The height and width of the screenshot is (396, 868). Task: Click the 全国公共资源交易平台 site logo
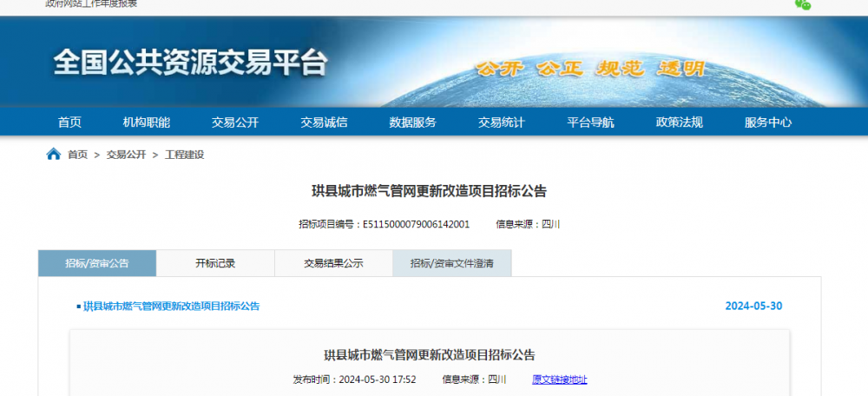(191, 63)
